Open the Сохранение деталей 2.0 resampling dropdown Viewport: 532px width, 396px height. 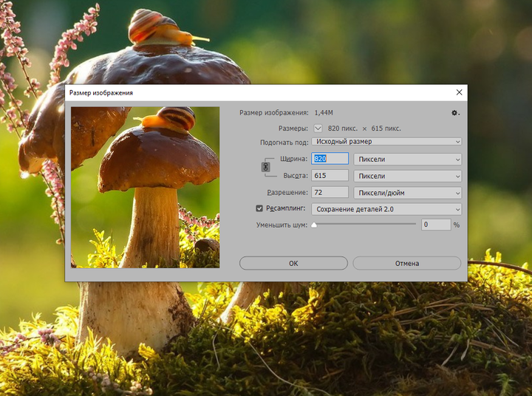click(386, 209)
